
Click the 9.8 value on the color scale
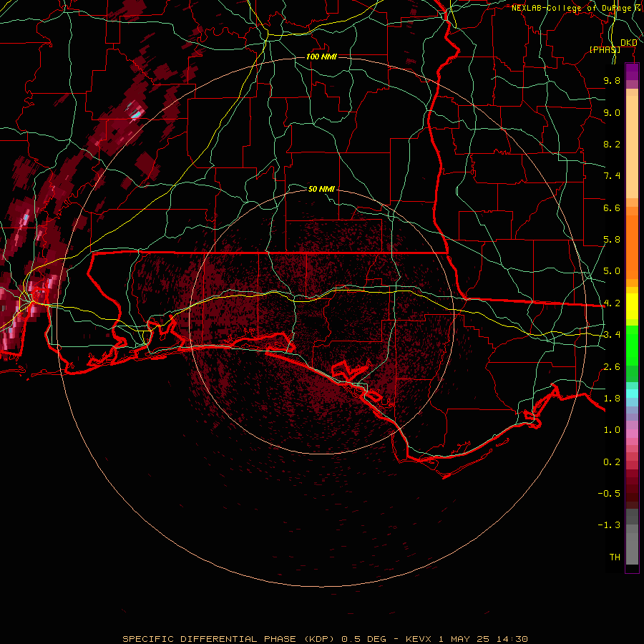tap(612, 80)
